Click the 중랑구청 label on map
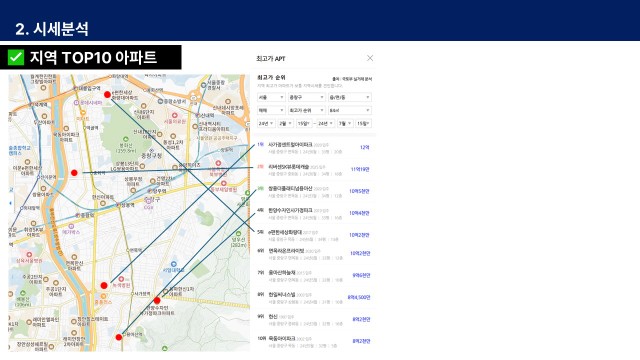The height and width of the screenshot is (360, 640). coord(151,156)
